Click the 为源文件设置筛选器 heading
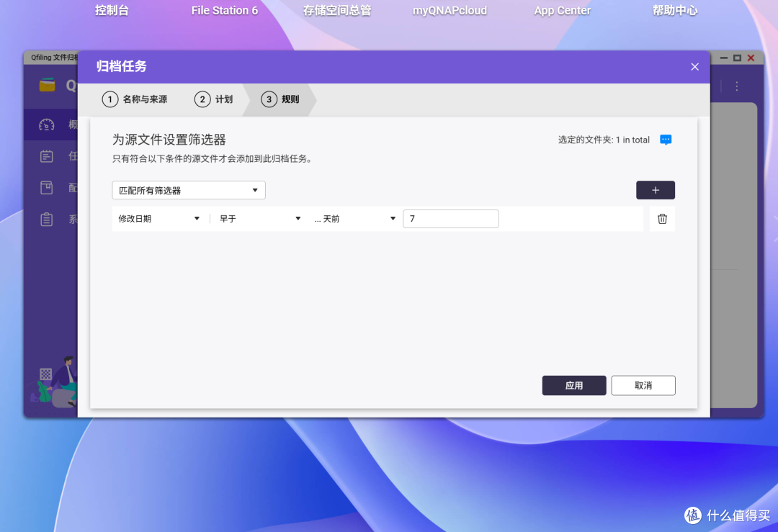 169,140
